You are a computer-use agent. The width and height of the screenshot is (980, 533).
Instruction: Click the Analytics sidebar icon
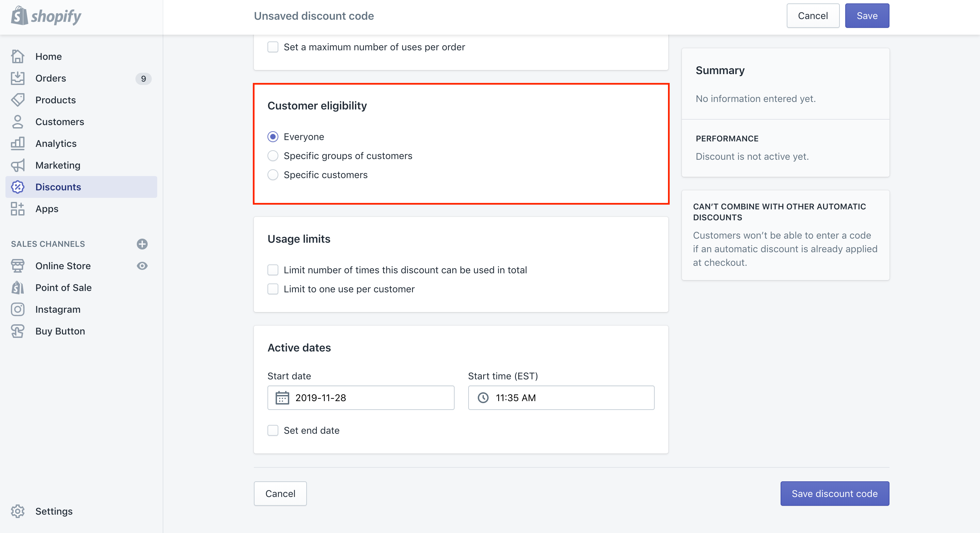pyautogui.click(x=18, y=143)
